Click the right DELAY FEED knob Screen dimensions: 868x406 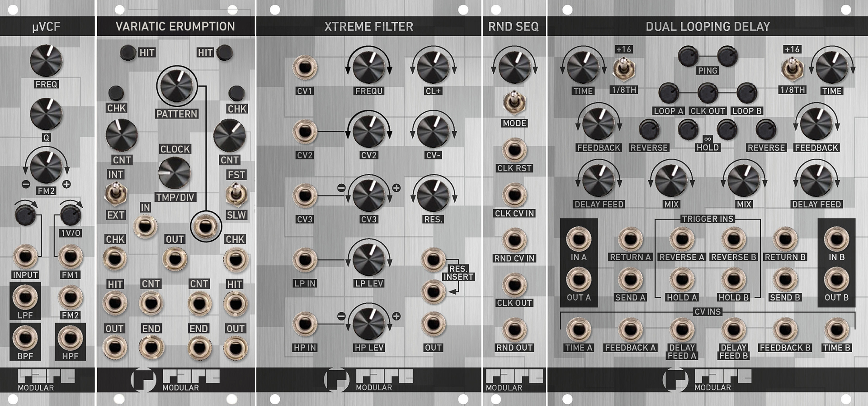[816, 181]
